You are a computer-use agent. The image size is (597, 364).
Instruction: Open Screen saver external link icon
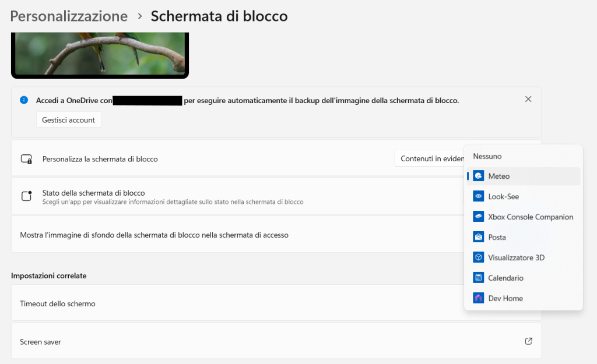point(528,341)
